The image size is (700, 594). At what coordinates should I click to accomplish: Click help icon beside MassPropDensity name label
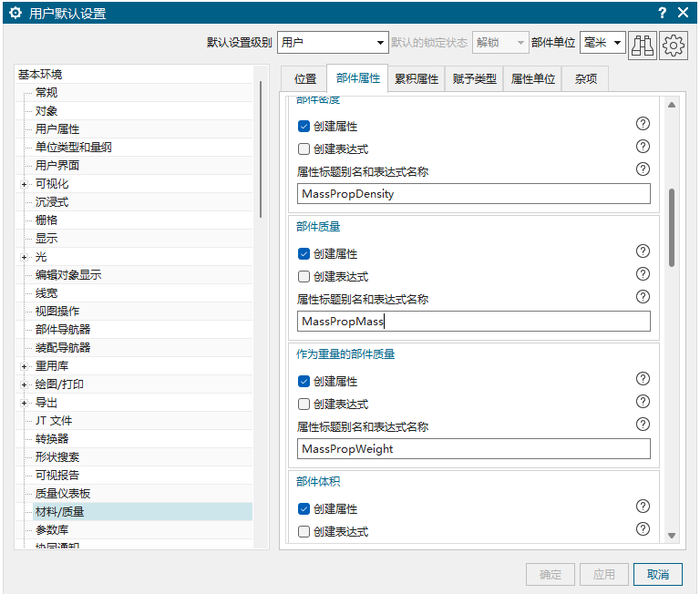[x=643, y=169]
